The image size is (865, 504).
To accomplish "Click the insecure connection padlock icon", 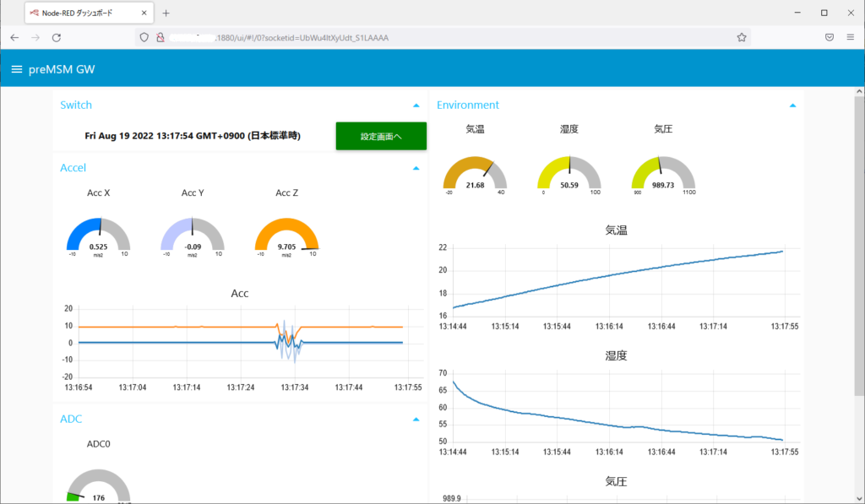I will tap(159, 38).
